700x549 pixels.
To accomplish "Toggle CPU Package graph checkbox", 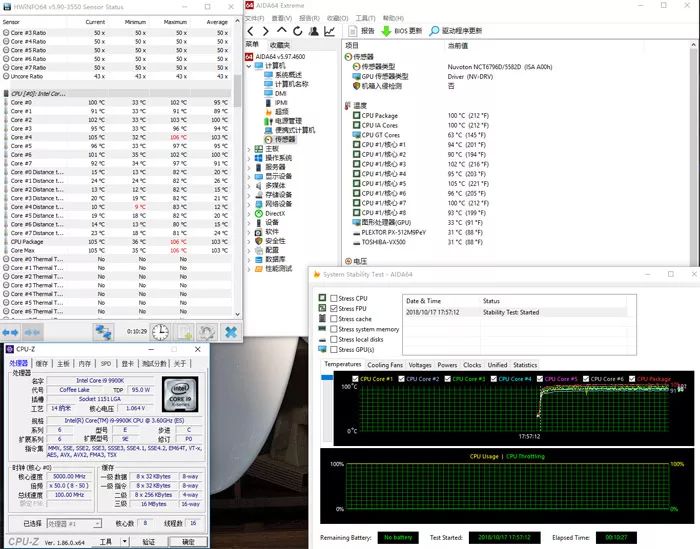I will coord(632,379).
